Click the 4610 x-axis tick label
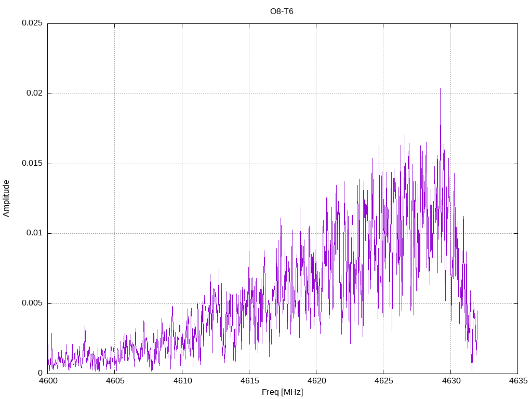Viewport: 532px width, 399px height. (182, 381)
